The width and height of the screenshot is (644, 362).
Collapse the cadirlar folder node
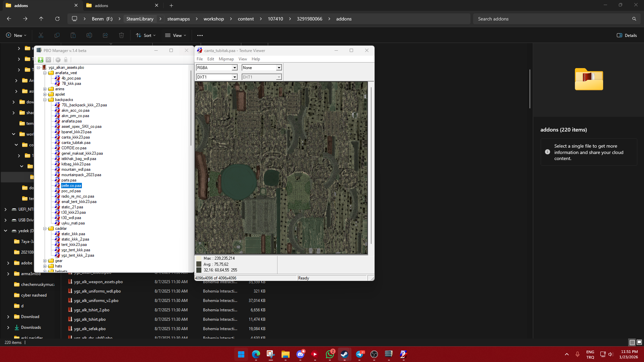point(45,228)
